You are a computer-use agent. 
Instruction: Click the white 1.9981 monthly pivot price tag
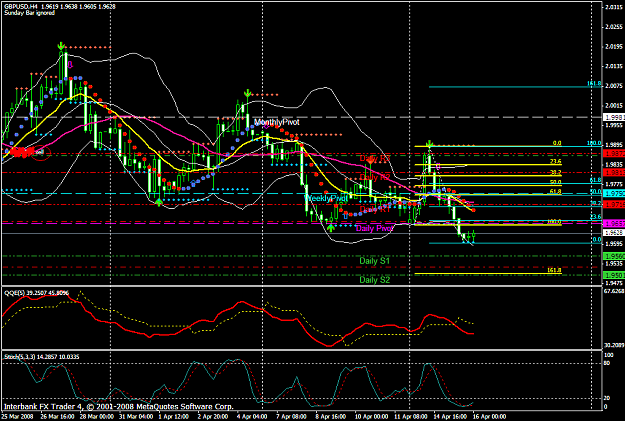614,118
